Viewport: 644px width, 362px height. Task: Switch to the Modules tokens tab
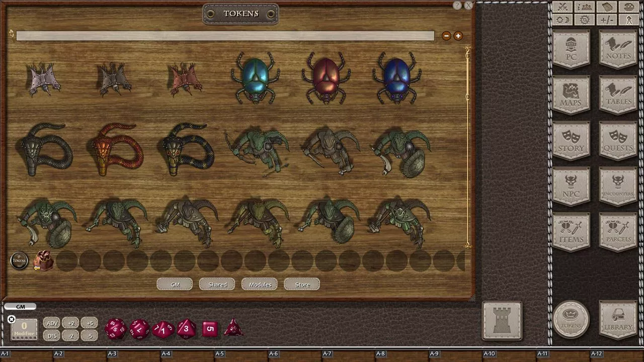pyautogui.click(x=260, y=285)
